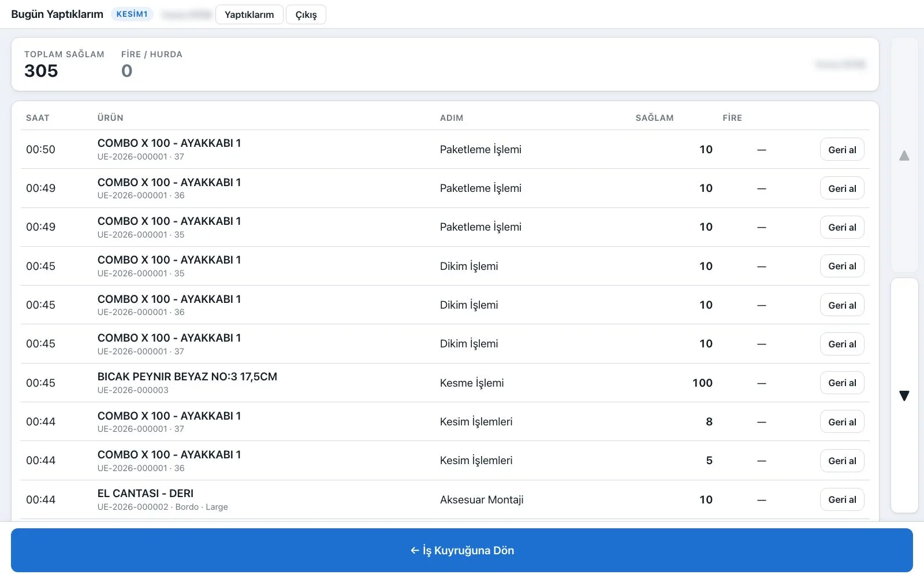The image size is (924, 578).
Task: Click the SAAT column header
Action: 38,118
